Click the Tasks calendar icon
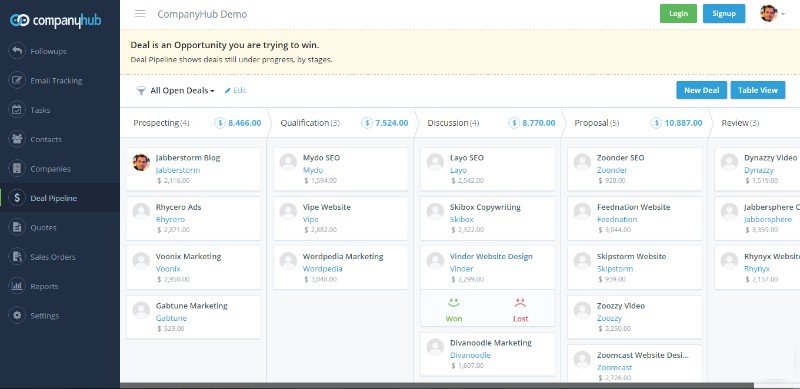 point(17,110)
